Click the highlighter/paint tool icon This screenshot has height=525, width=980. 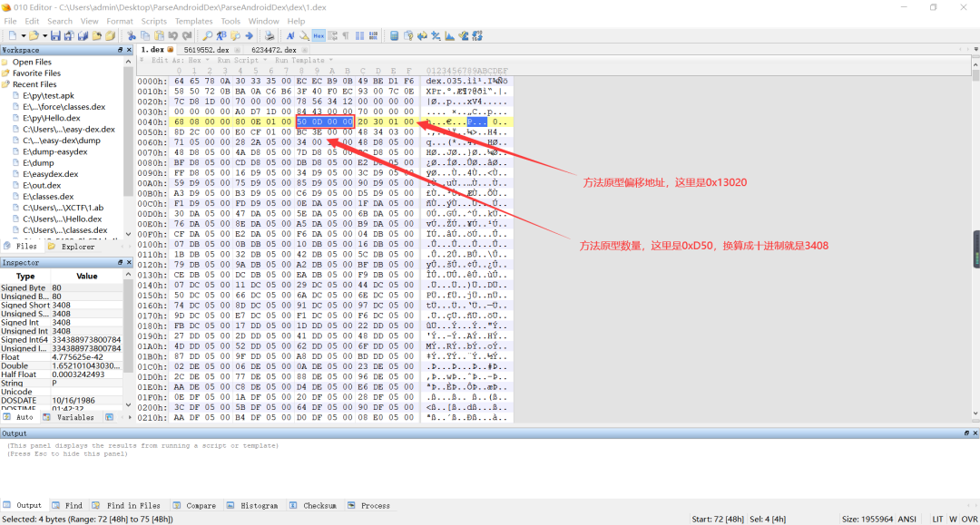coord(304,35)
